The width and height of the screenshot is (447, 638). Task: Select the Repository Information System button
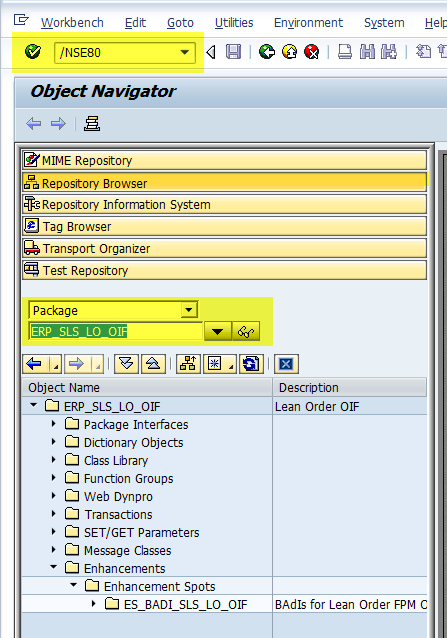(224, 204)
